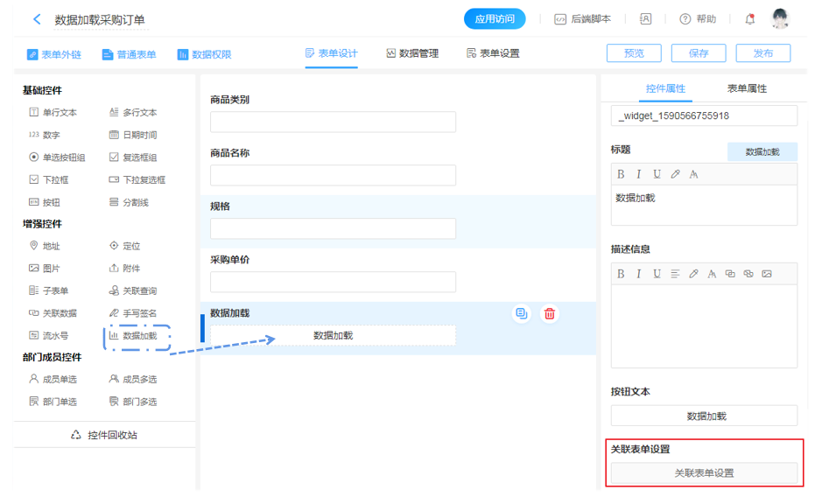Open the 控件回收站 recycle bin
The image size is (822, 504).
click(104, 435)
